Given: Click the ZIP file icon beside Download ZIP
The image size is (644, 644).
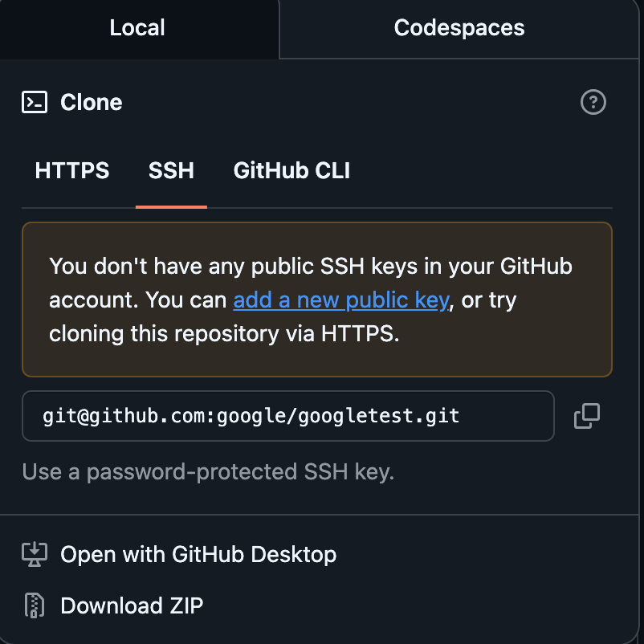Looking at the screenshot, I should [x=34, y=605].
